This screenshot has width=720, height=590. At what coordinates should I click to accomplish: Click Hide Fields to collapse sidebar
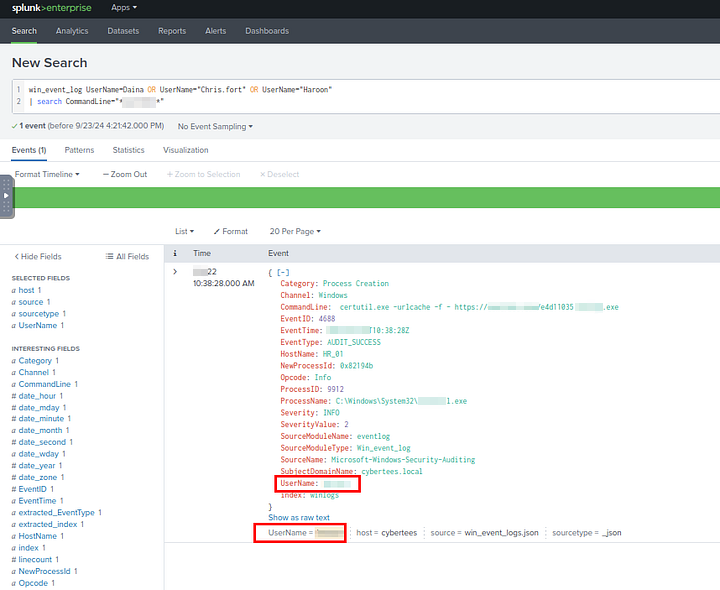point(38,257)
